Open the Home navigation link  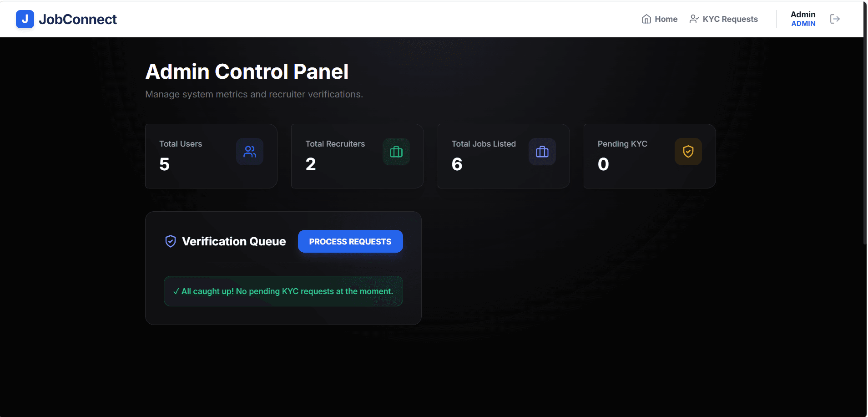click(x=660, y=19)
